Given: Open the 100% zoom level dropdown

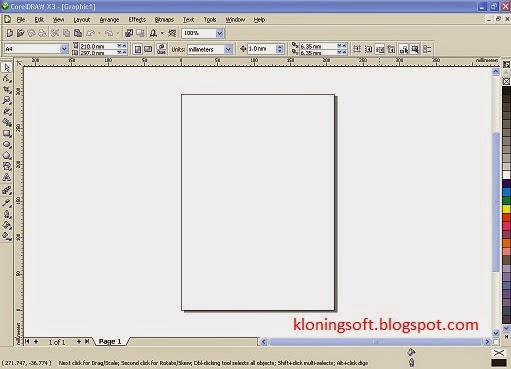Looking at the screenshot, I should pos(219,33).
